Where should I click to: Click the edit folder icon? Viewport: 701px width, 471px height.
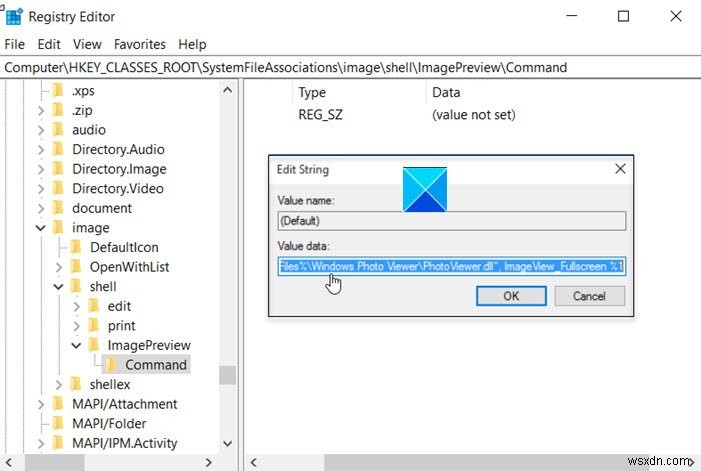[x=94, y=306]
